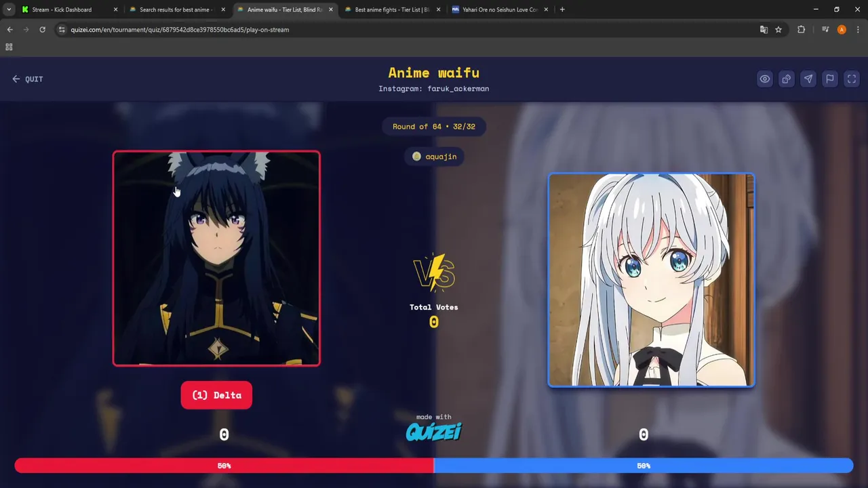Viewport: 868px width, 488px height.
Task: Close the Anime waifu tab
Action: pos(331,9)
